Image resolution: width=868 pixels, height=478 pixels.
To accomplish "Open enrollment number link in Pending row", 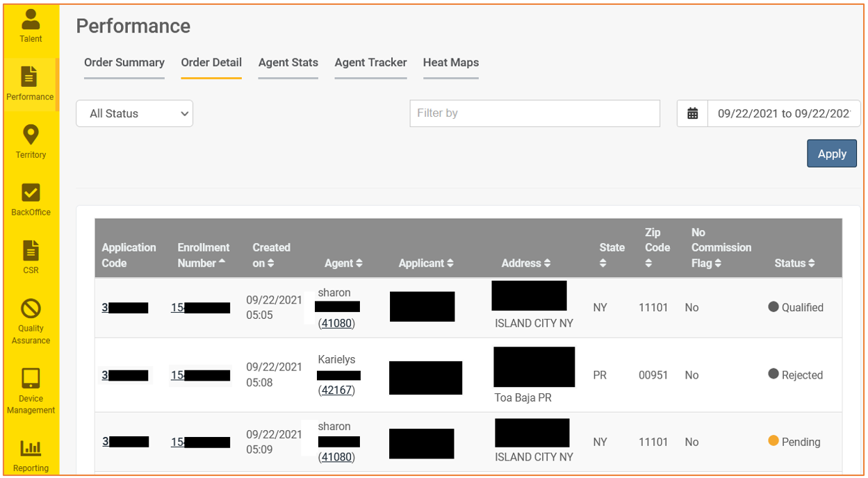I will click(200, 442).
